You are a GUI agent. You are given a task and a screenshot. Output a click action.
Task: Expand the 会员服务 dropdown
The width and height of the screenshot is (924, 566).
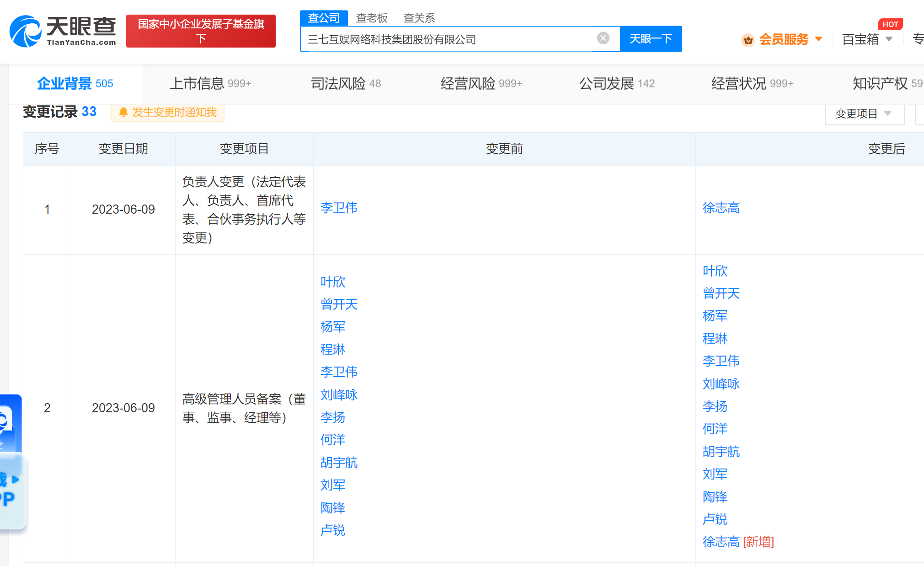pos(791,39)
